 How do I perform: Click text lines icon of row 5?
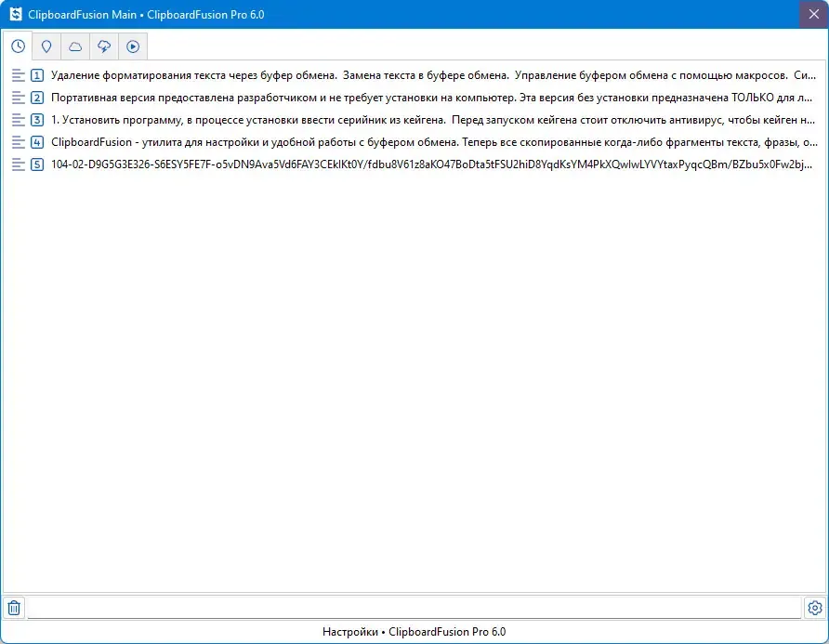click(18, 164)
